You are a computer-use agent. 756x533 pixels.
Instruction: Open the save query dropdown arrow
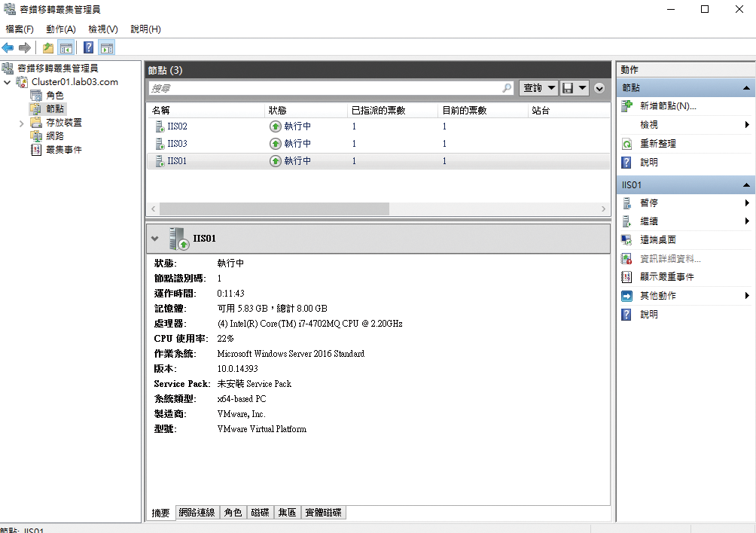pyautogui.click(x=582, y=88)
